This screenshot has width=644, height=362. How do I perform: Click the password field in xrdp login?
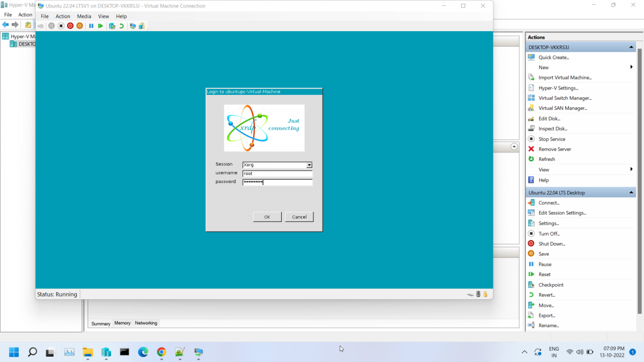point(277,182)
